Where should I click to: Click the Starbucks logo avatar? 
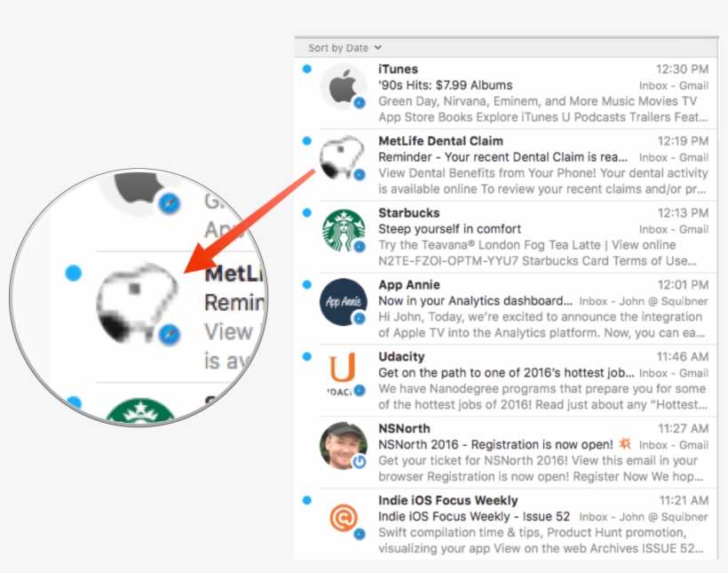pyautogui.click(x=343, y=230)
